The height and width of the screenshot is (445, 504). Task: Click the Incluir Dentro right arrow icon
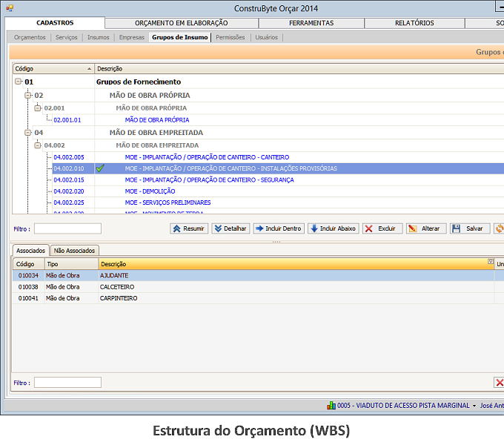coord(259,228)
